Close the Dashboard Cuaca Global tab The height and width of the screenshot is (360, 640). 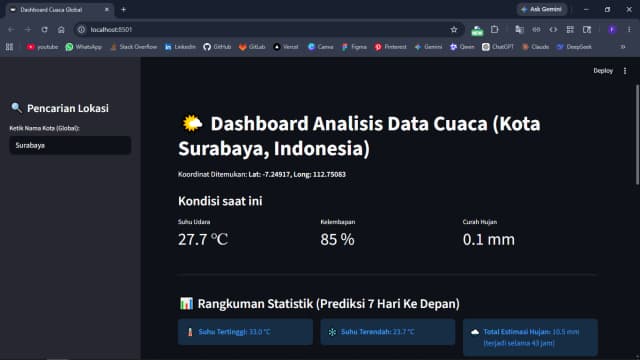(107, 9)
